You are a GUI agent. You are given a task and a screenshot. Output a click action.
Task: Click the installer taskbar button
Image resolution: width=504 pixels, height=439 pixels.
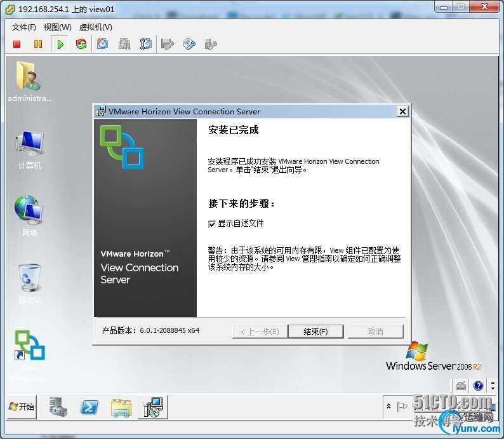153,407
